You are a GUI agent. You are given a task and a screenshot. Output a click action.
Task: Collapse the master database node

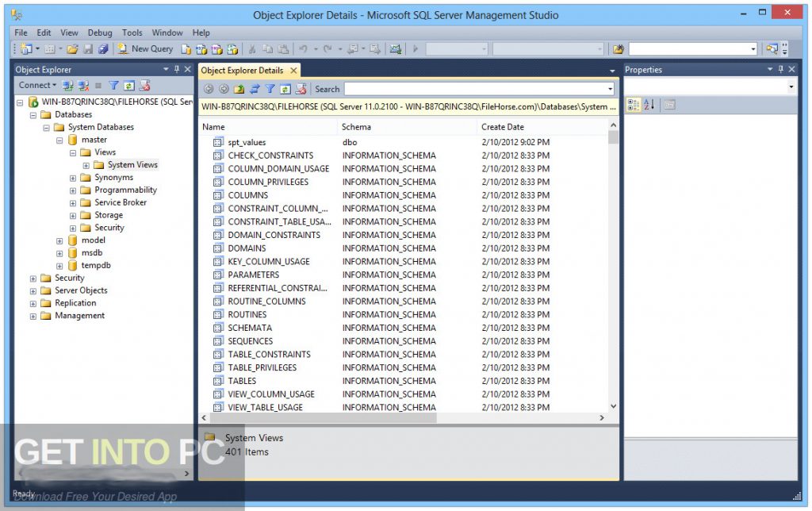pyautogui.click(x=59, y=140)
